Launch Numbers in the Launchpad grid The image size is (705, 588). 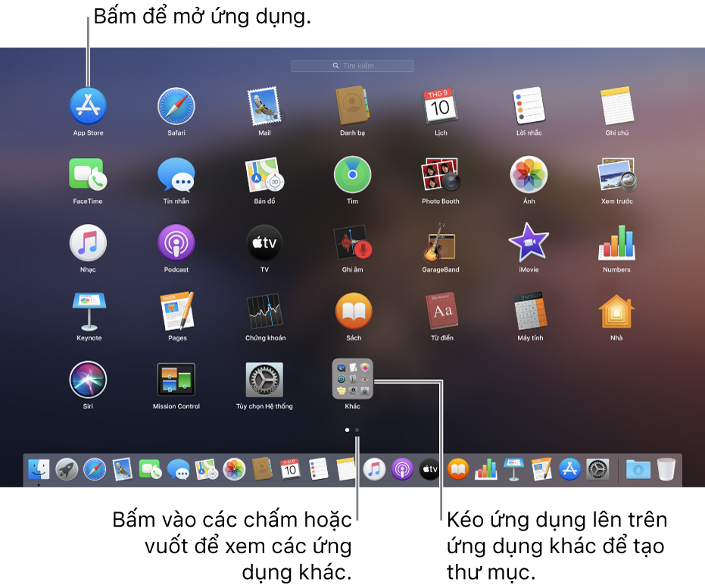[x=617, y=243]
